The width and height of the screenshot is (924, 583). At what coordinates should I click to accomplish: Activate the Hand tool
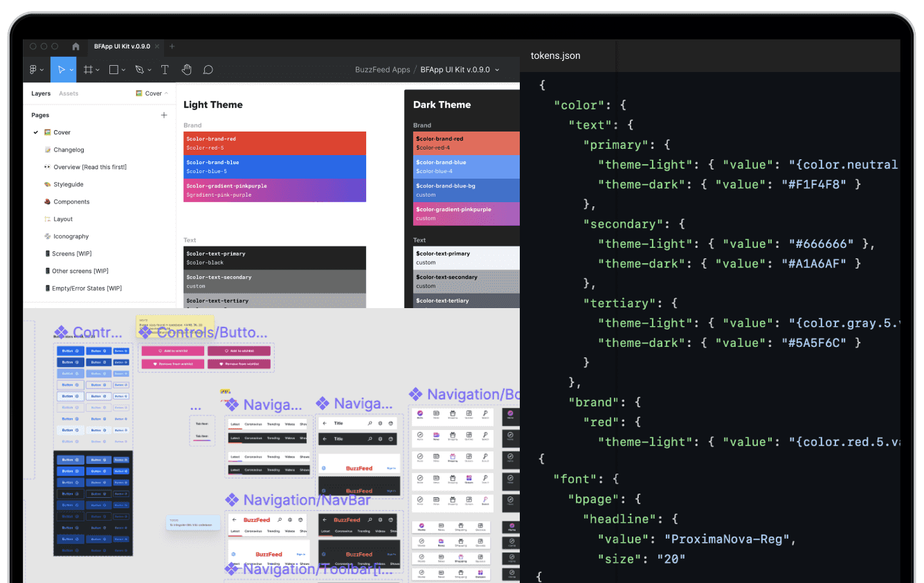click(x=186, y=70)
